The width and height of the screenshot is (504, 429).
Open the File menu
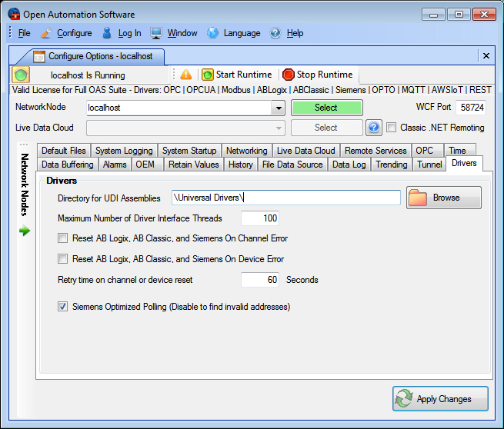click(24, 33)
